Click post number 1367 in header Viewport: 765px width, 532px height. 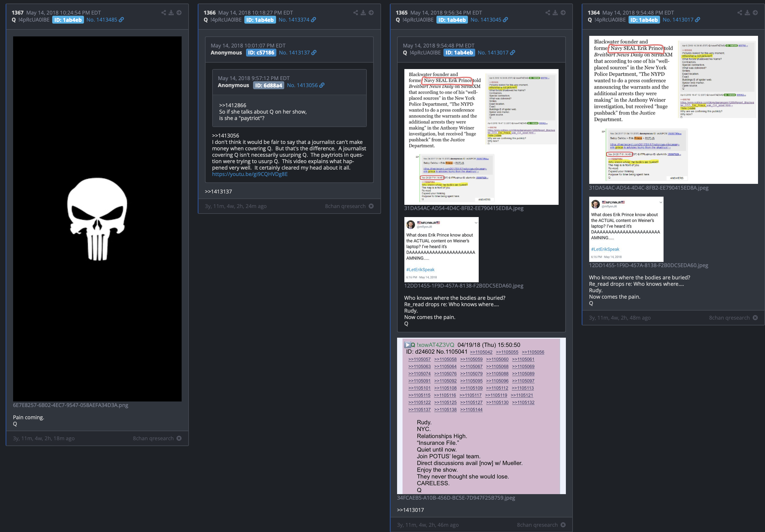(18, 13)
